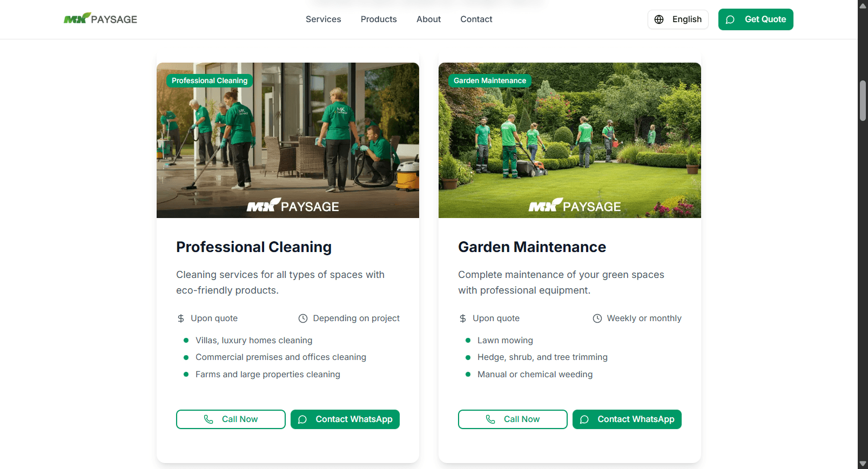This screenshot has width=868, height=469.
Task: Open the Services menu item
Action: (x=324, y=19)
